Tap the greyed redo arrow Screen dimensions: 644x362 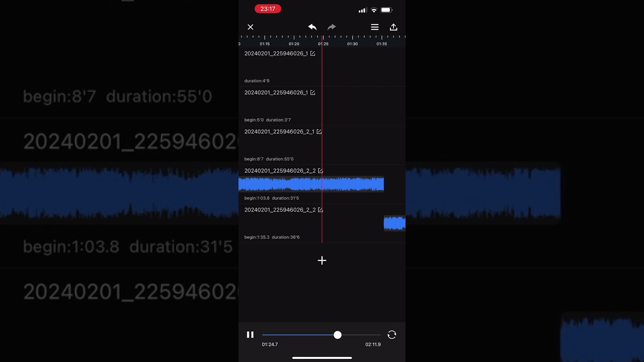[332, 27]
